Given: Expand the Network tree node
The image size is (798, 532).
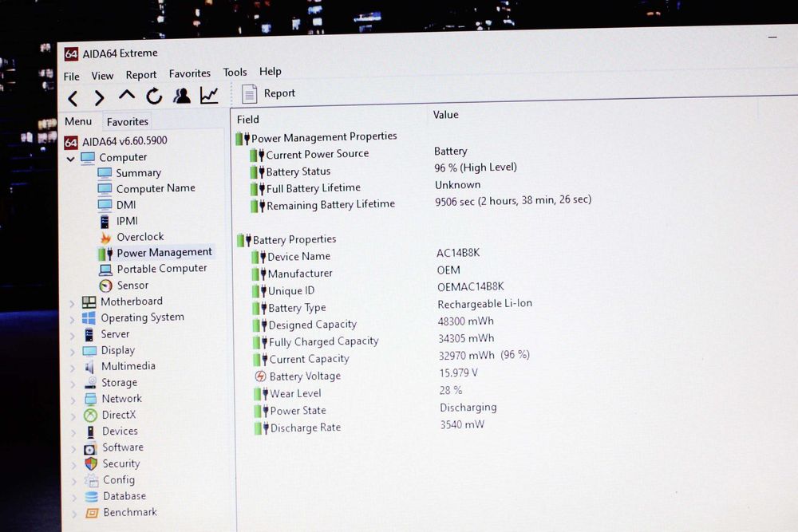Looking at the screenshot, I should pyautogui.click(x=73, y=400).
